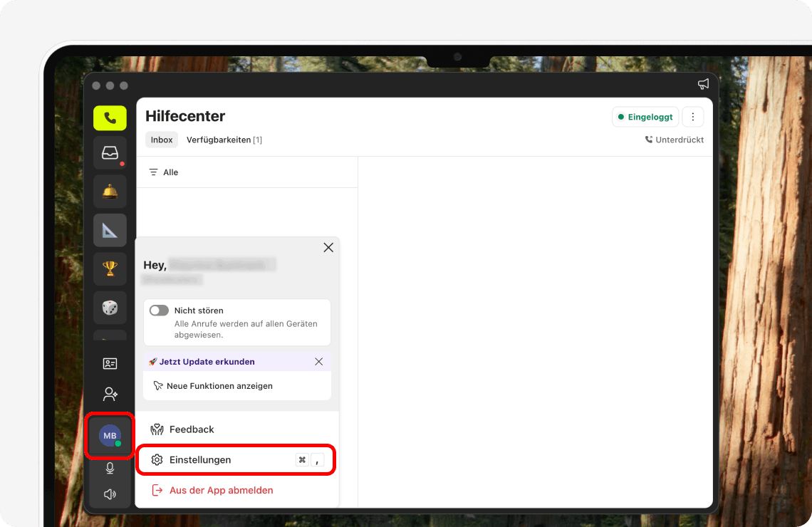This screenshot has width=812, height=527.
Task: Open the megaphone icon at top right
Action: [x=703, y=83]
